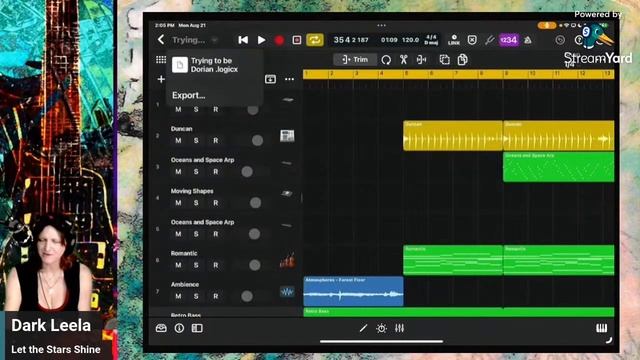Mute the Ambience track

coord(178,296)
